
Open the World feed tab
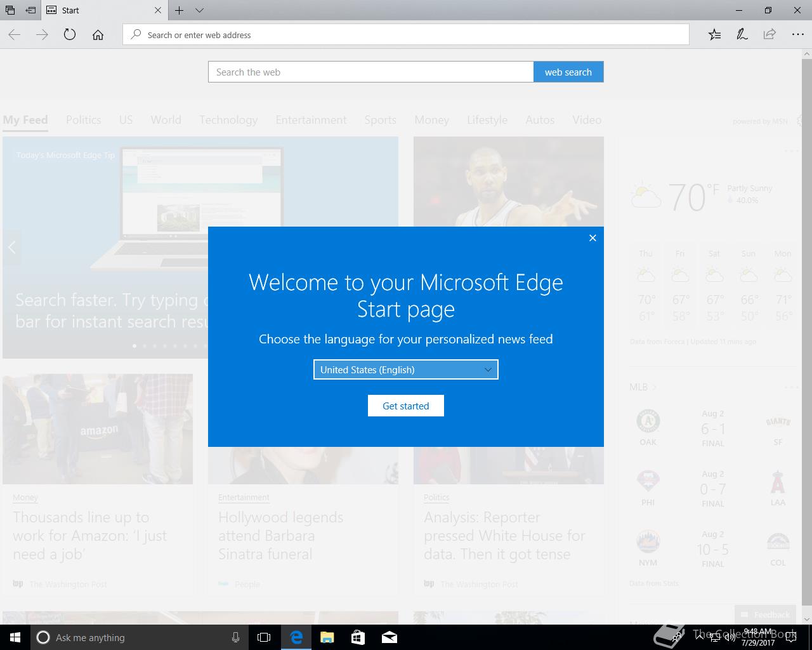point(166,120)
